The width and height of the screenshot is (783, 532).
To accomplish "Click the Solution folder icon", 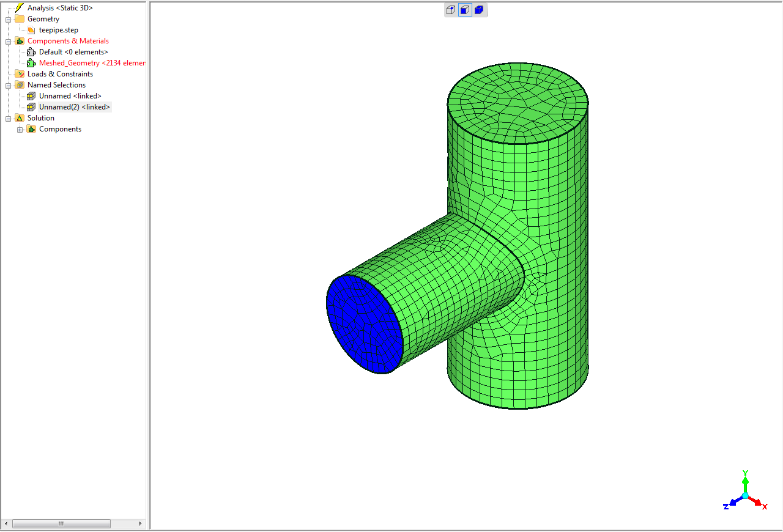I will 20,118.
